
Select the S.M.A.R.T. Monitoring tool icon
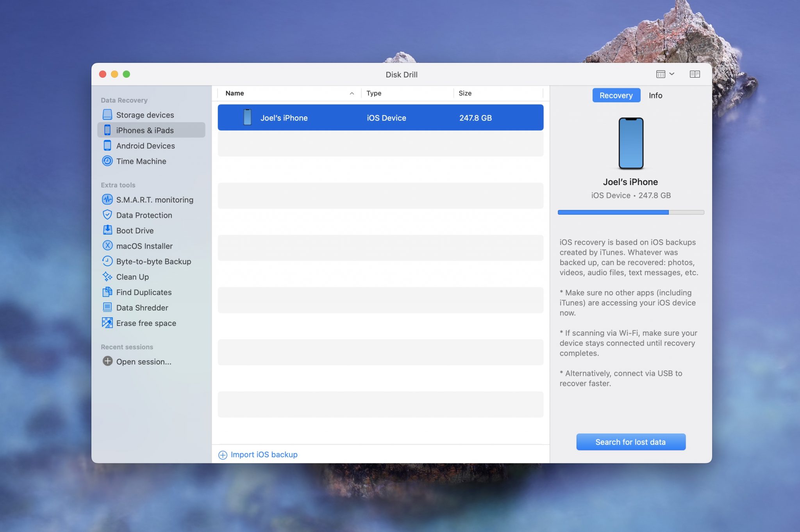click(x=107, y=199)
